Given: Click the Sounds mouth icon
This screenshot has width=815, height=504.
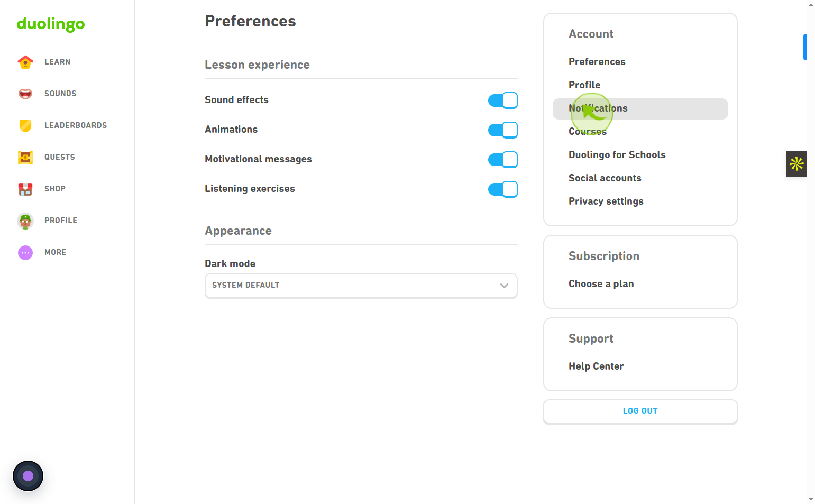Looking at the screenshot, I should (x=25, y=94).
